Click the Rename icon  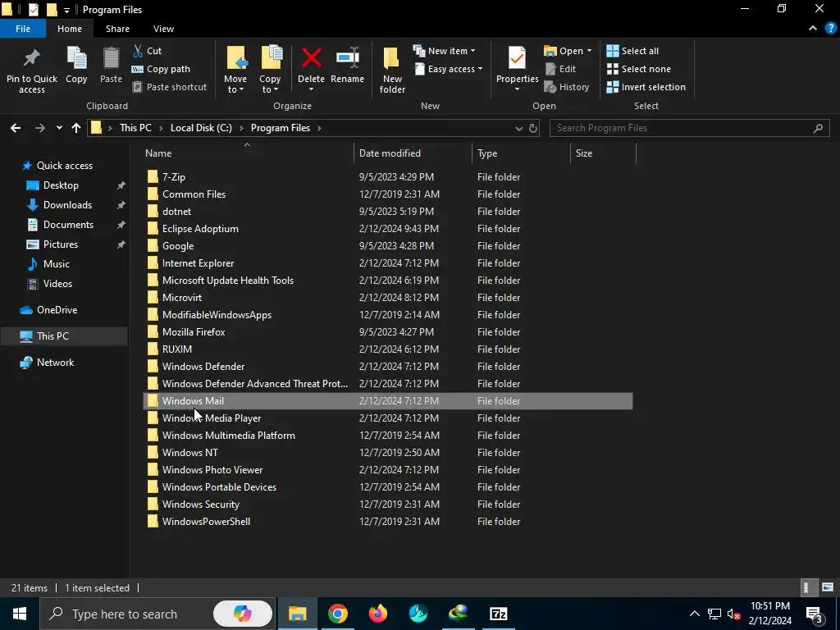(x=347, y=58)
